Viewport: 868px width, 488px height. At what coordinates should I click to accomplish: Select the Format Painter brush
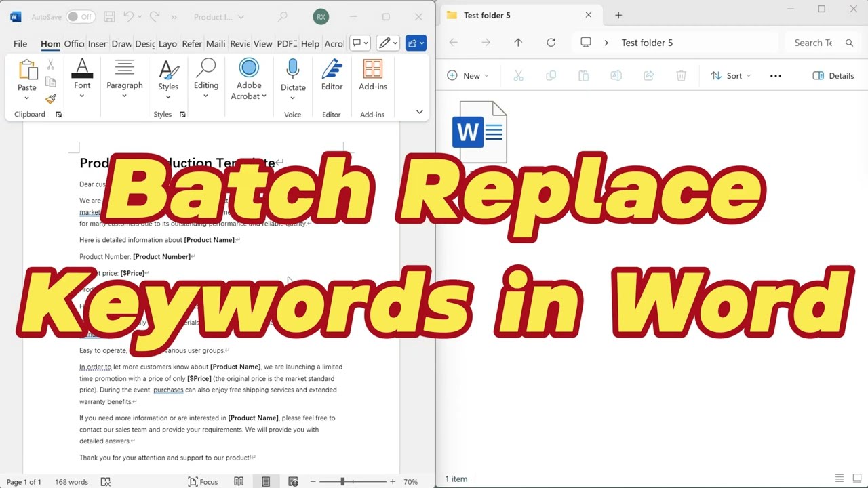(50, 99)
